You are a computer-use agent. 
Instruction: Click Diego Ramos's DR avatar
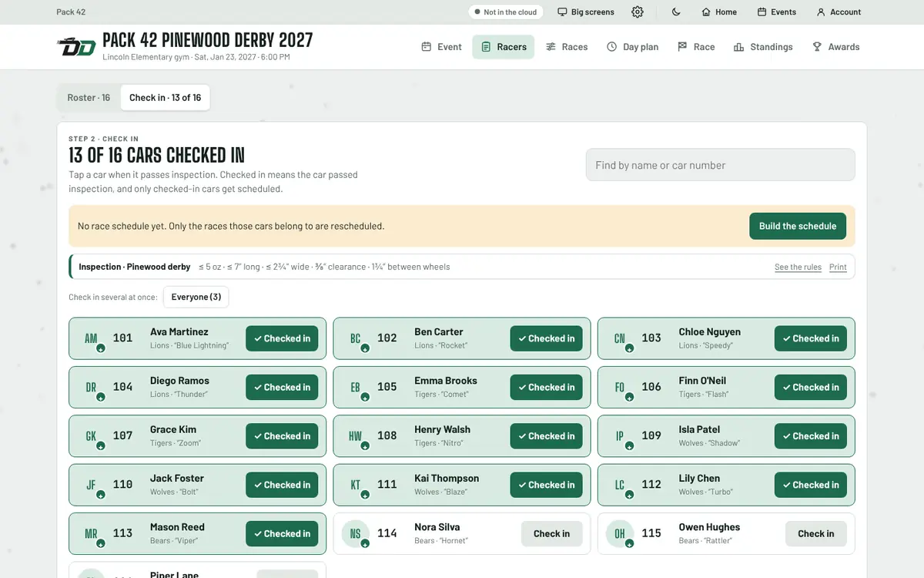coord(91,387)
